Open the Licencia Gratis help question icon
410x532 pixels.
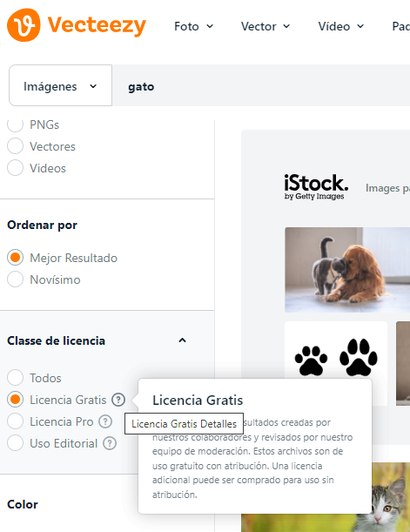[x=118, y=400]
